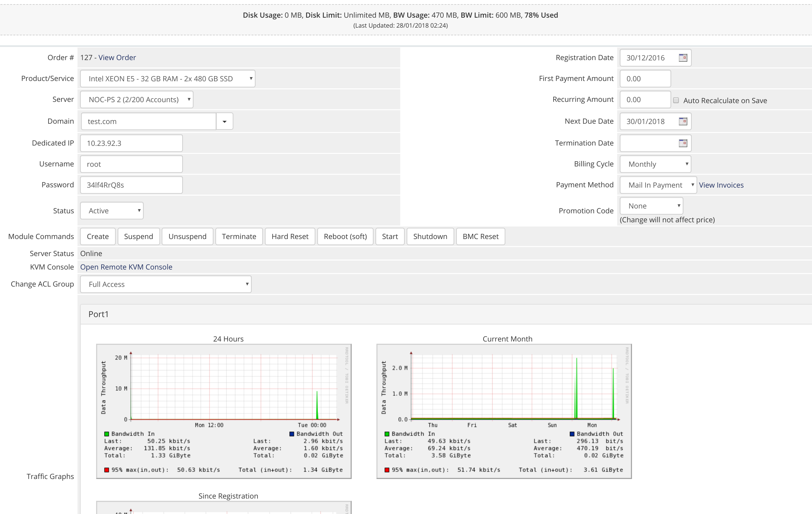This screenshot has width=812, height=514.
Task: Open the Next Due Date calendar icon
Action: [x=683, y=121]
